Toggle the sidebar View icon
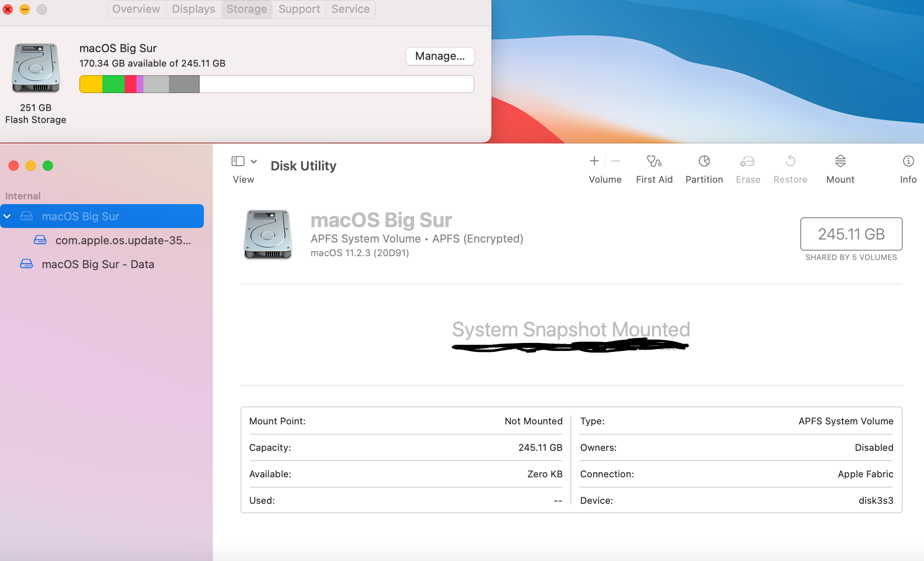This screenshot has height=561, width=924. (x=238, y=161)
